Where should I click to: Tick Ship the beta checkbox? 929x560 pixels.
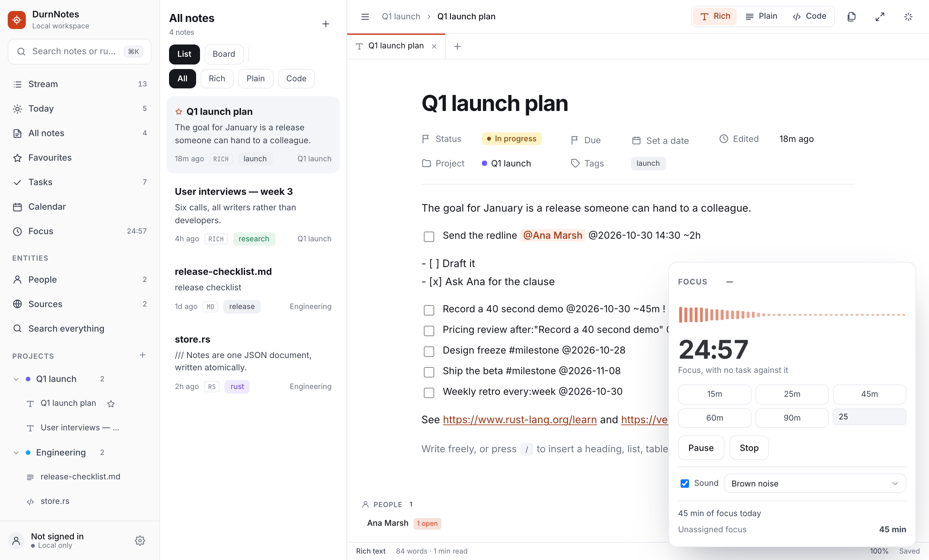click(429, 372)
